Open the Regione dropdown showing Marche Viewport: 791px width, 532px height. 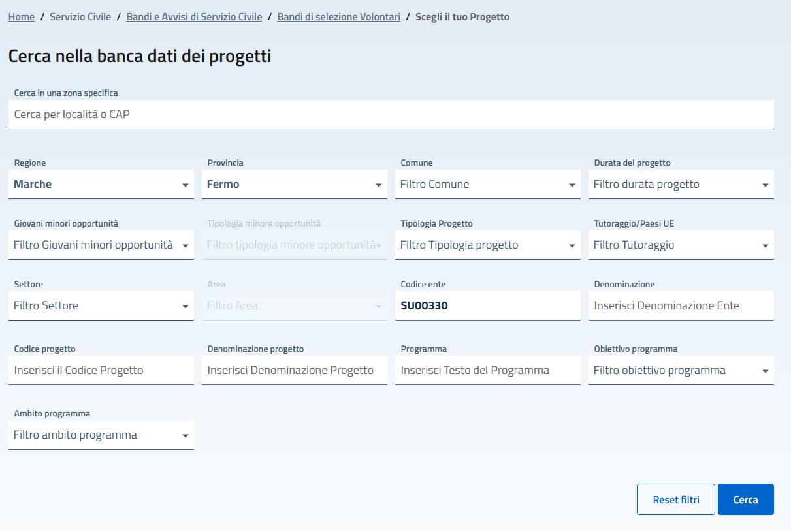click(101, 185)
